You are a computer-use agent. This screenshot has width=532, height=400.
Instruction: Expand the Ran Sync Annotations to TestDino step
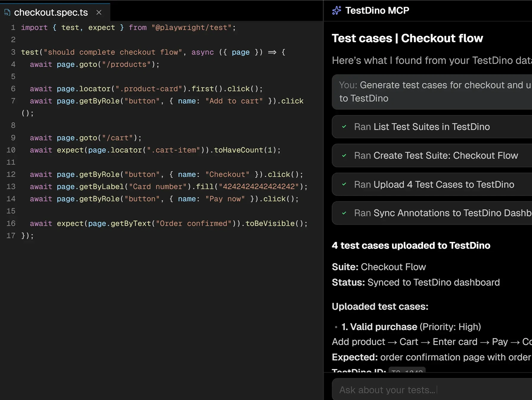432,213
